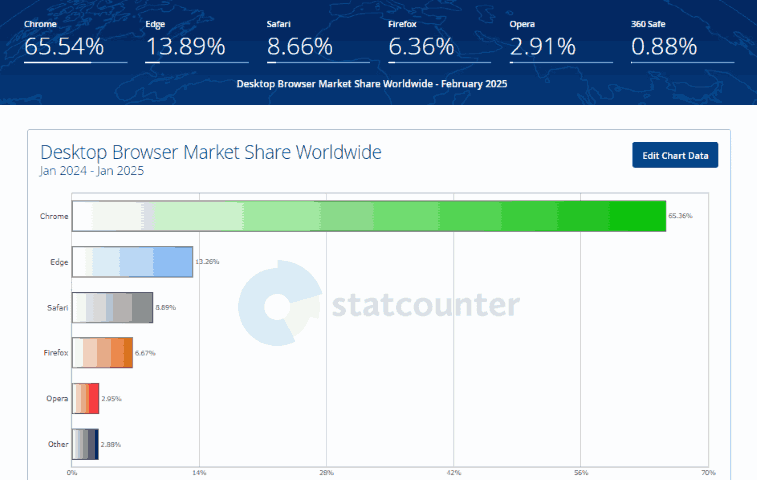757x480 pixels.
Task: Click the 8.89% label beside the Safari bar
Action: point(166,307)
